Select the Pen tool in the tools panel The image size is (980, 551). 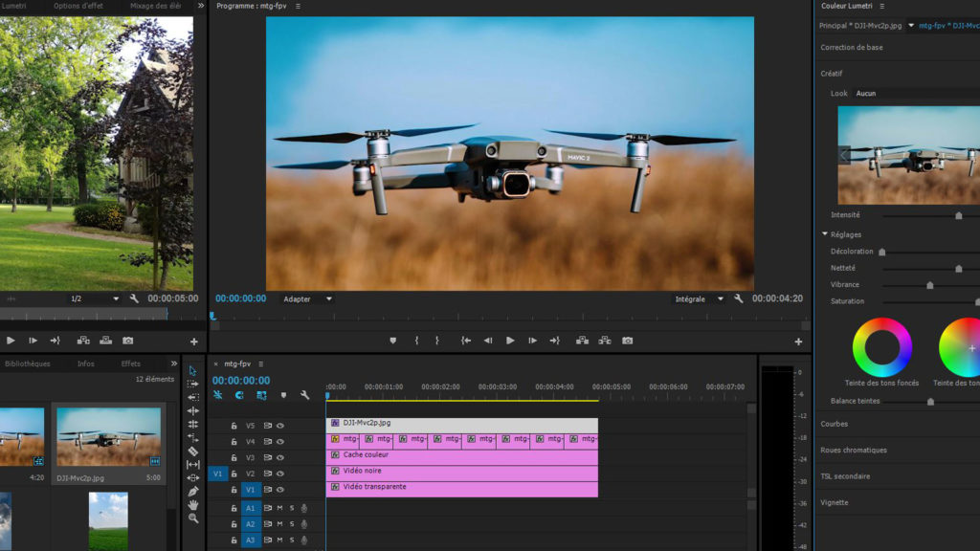click(193, 491)
